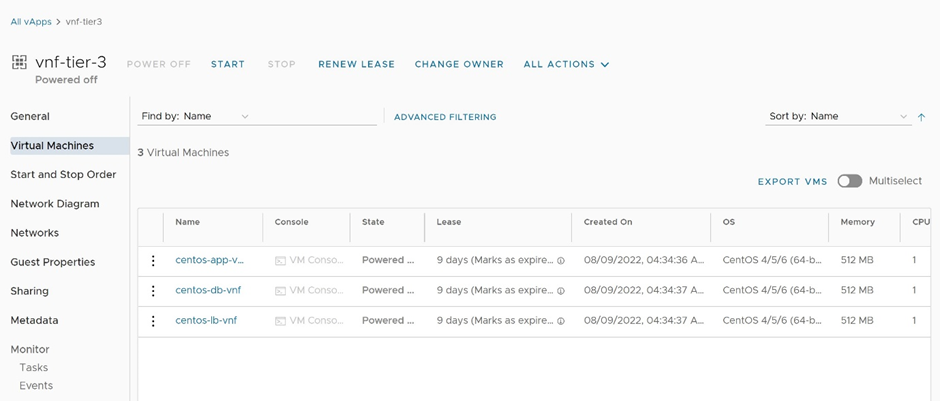The image size is (940, 401).
Task: Click the Monitor heading in sidebar
Action: coord(30,349)
